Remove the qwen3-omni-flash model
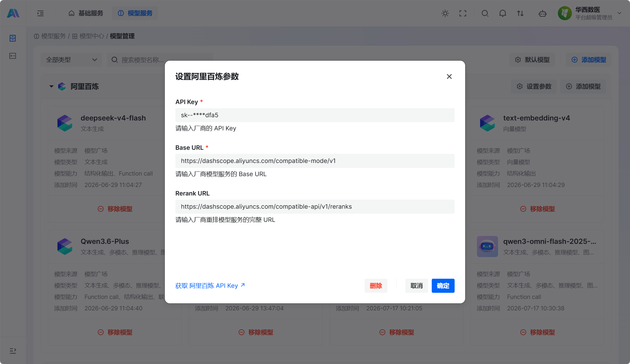This screenshot has height=364, width=630. coord(538,332)
